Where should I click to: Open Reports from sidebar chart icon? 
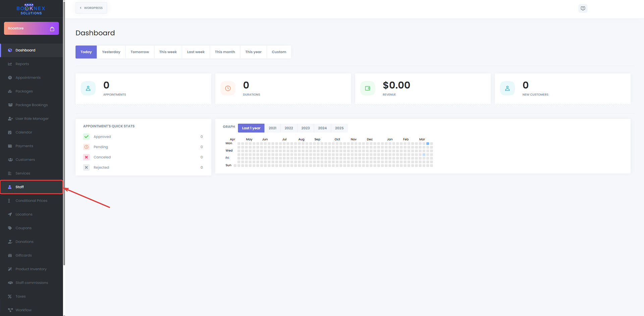[10, 64]
